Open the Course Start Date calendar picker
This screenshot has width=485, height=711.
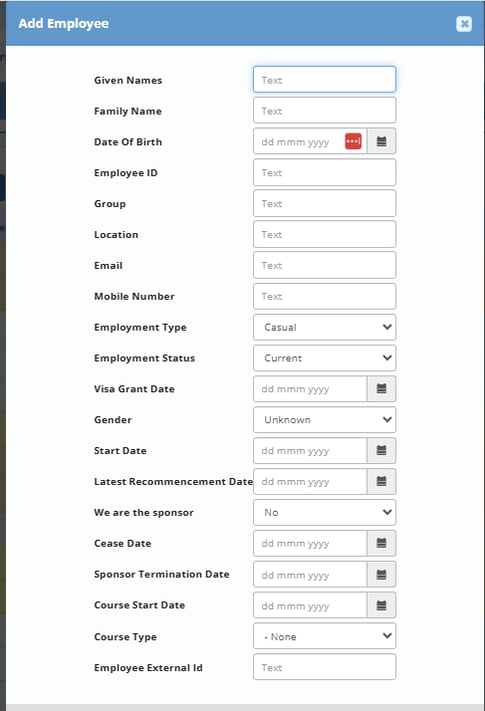(381, 605)
